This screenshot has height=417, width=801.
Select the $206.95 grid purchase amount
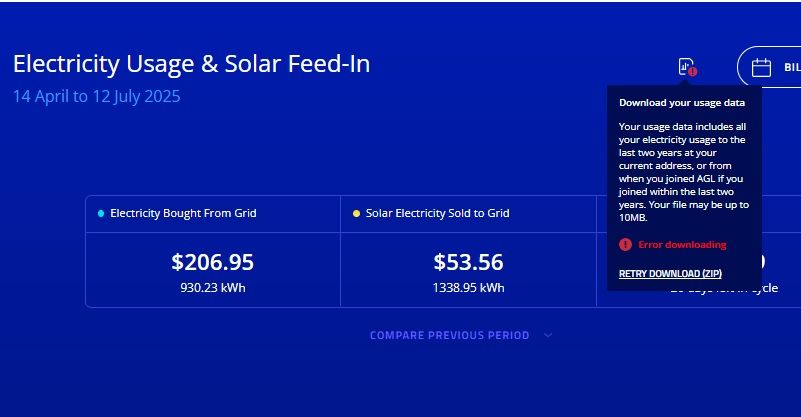click(x=212, y=262)
